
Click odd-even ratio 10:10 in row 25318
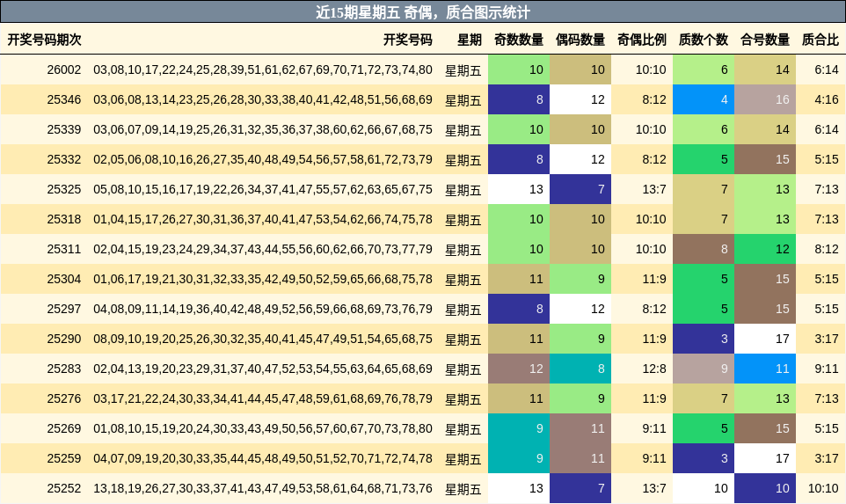tap(651, 219)
